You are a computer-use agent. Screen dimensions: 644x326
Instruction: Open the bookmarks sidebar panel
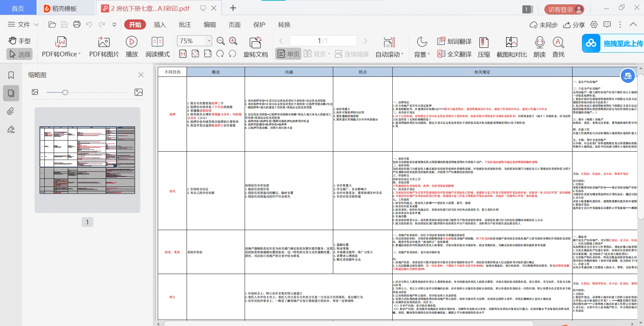[x=11, y=75]
